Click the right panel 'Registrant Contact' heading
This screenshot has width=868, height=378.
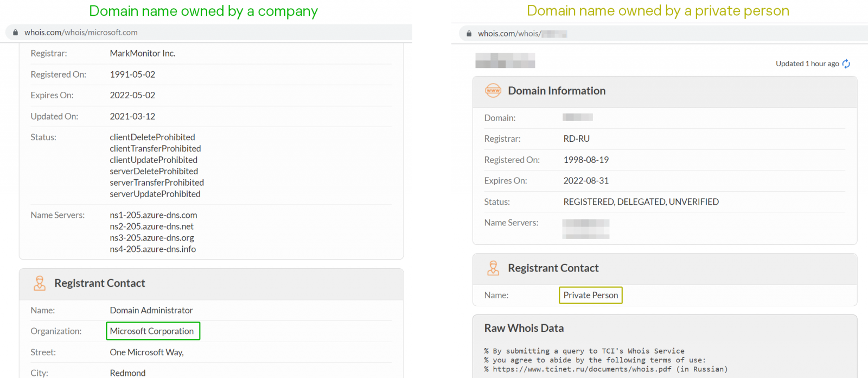[x=553, y=268]
